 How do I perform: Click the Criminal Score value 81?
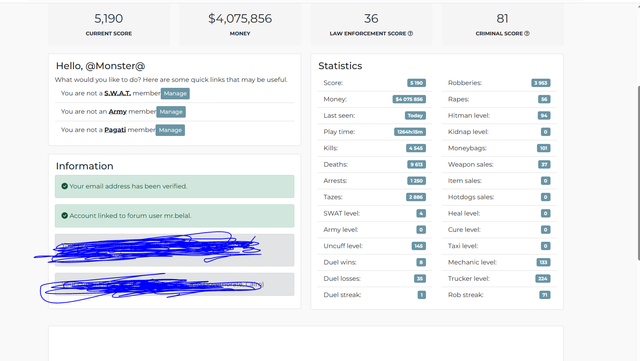pyautogui.click(x=502, y=18)
